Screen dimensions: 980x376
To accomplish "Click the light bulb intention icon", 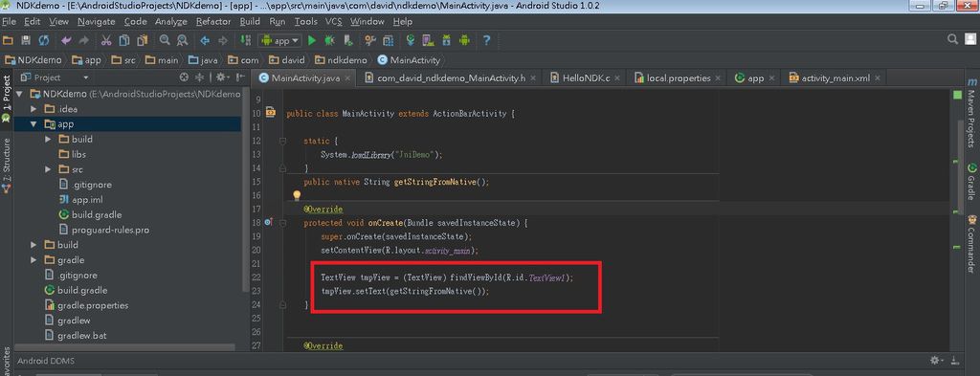I will (297, 196).
